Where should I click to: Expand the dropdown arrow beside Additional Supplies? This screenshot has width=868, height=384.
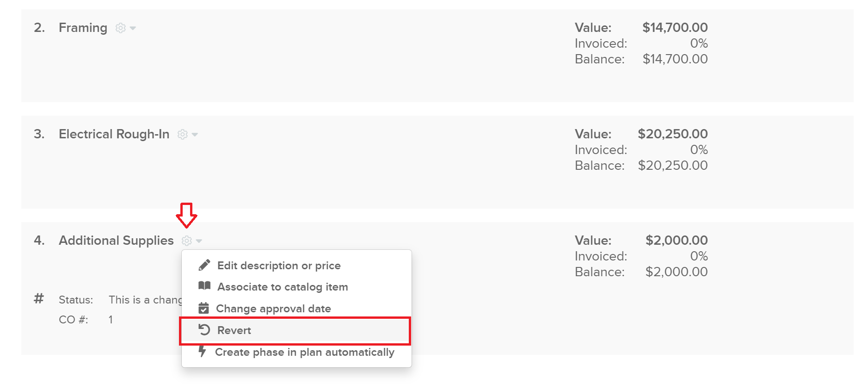199,241
